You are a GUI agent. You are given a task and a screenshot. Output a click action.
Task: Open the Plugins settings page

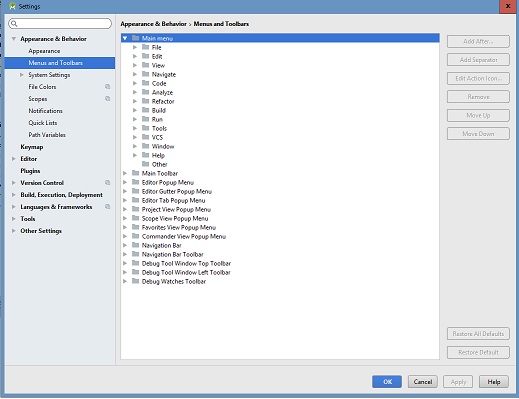30,171
